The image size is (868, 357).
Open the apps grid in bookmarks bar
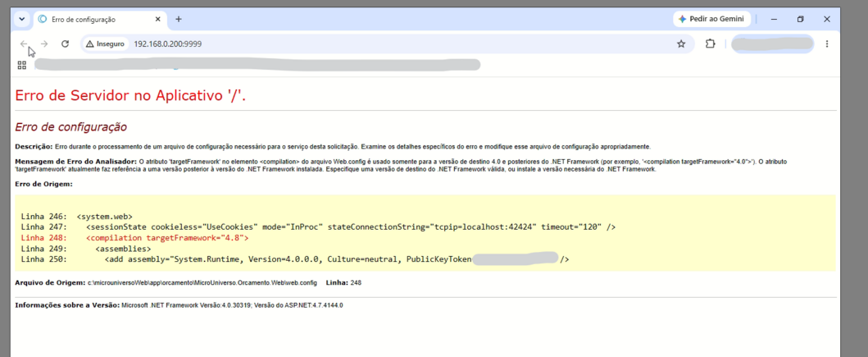(22, 66)
